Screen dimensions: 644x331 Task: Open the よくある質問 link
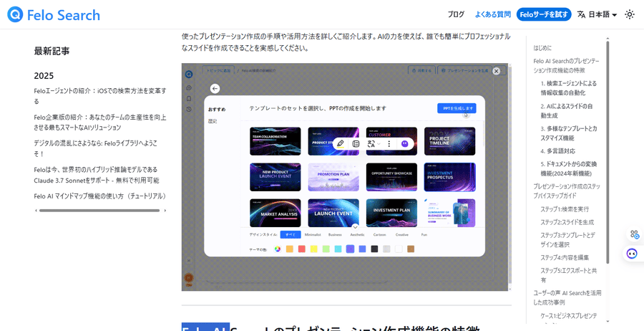(x=493, y=14)
